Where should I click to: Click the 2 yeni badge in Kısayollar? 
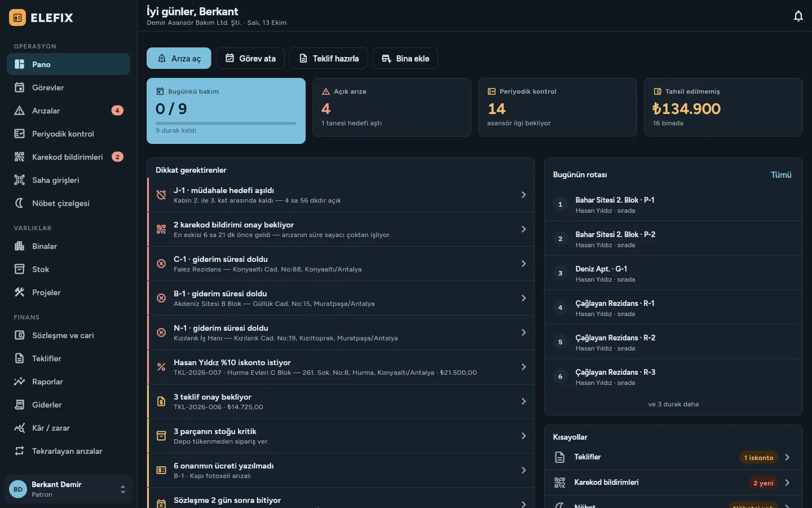tap(764, 483)
